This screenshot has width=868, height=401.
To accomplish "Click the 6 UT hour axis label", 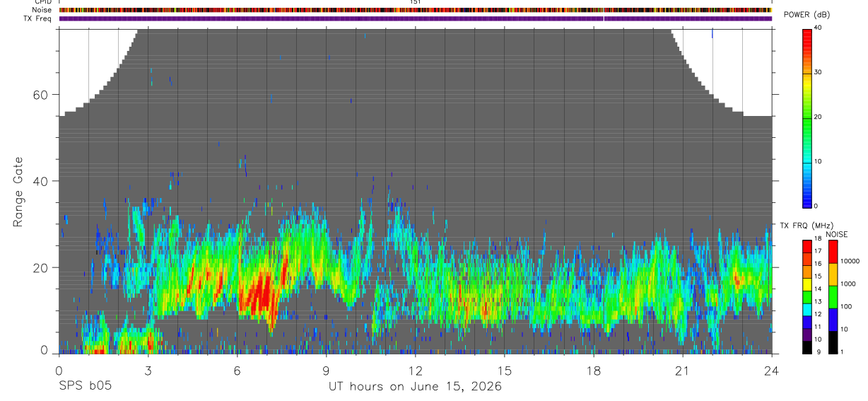I will (x=237, y=370).
